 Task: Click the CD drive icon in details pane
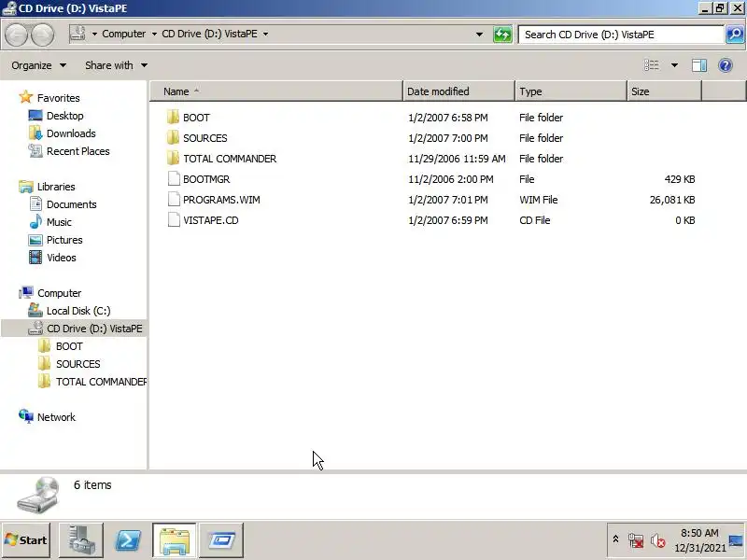[x=39, y=495]
